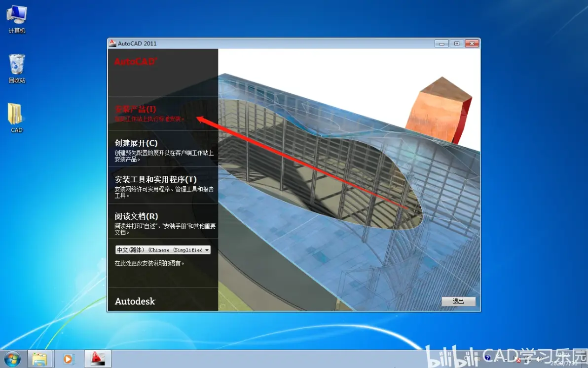588x368 pixels.
Task: Launch the media player taskbar icon
Action: [68, 360]
